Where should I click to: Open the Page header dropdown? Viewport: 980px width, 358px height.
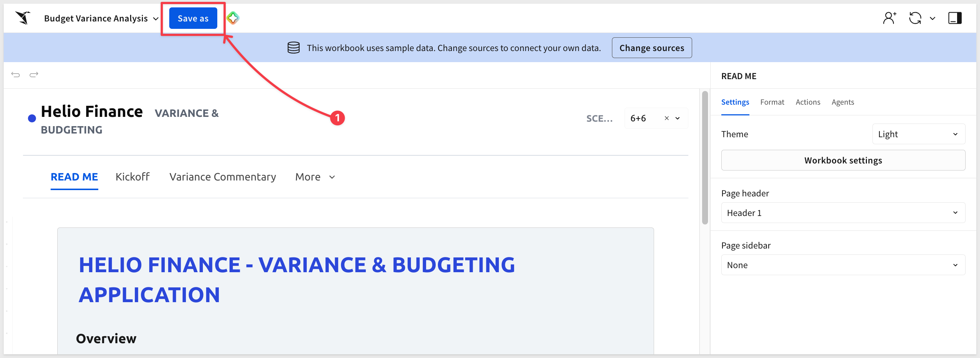(x=843, y=213)
